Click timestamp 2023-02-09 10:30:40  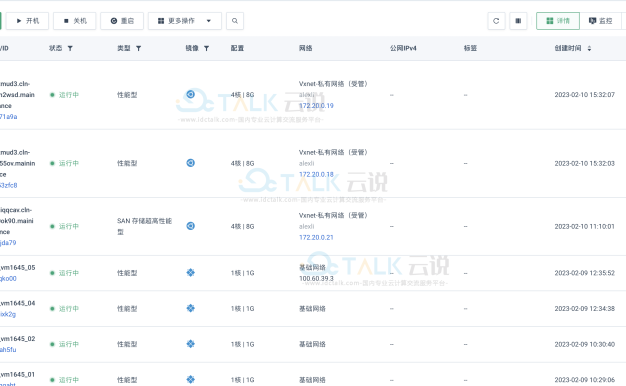click(584, 344)
